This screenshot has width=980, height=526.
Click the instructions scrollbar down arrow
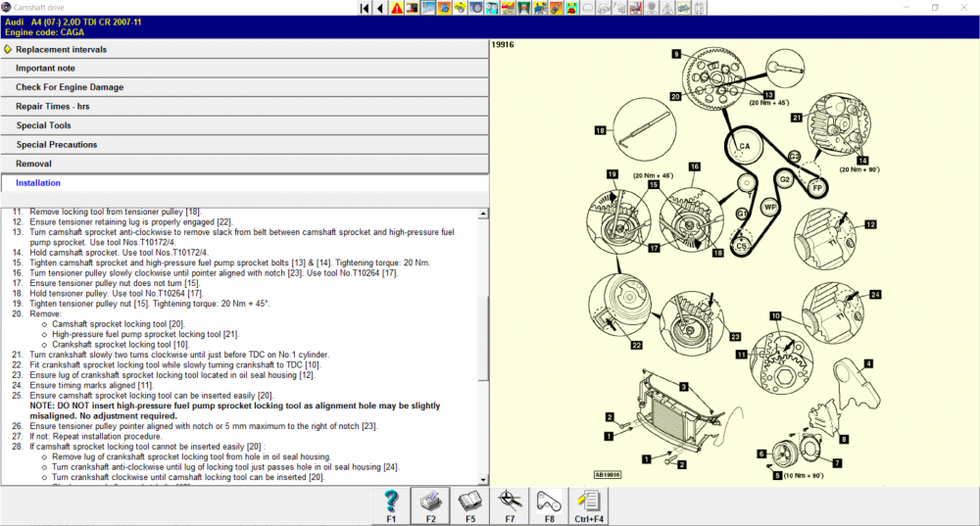click(x=483, y=480)
